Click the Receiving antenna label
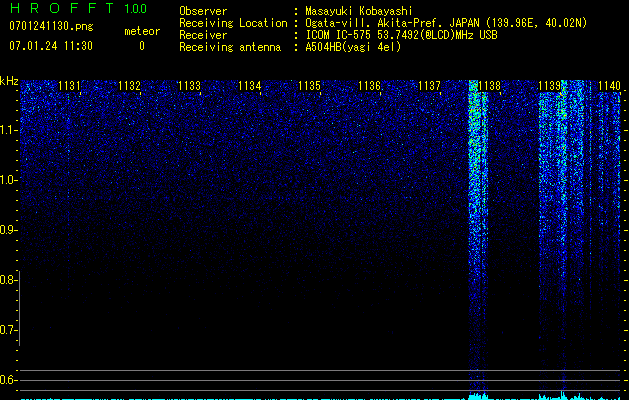 coord(230,47)
